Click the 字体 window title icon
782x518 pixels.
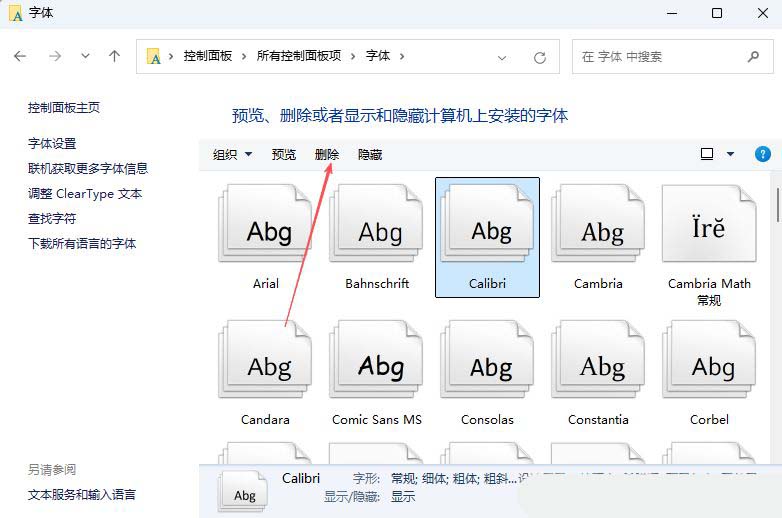click(16, 13)
